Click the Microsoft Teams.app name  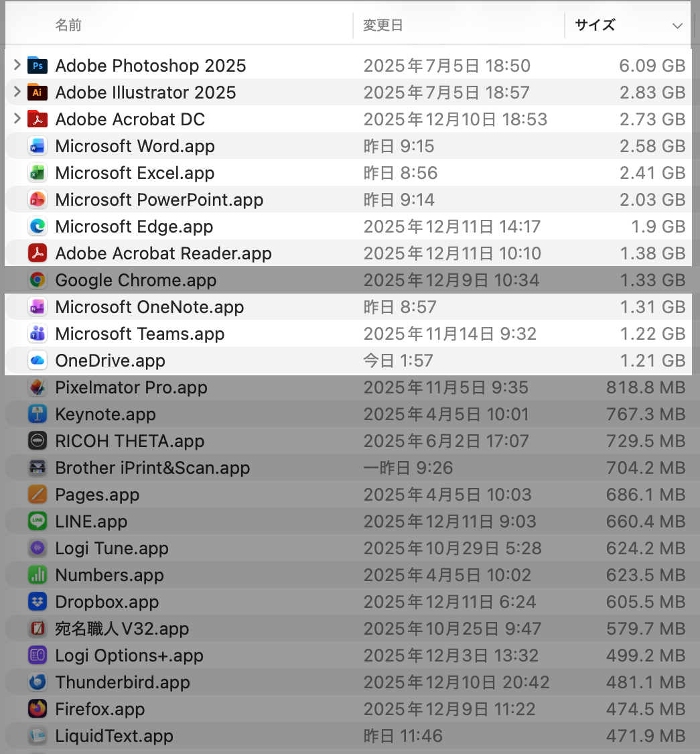pos(140,334)
